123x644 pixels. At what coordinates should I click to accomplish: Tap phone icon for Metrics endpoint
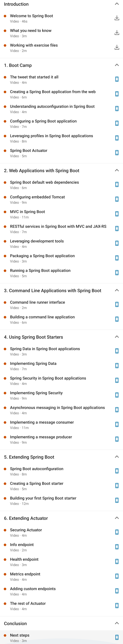point(117,576)
